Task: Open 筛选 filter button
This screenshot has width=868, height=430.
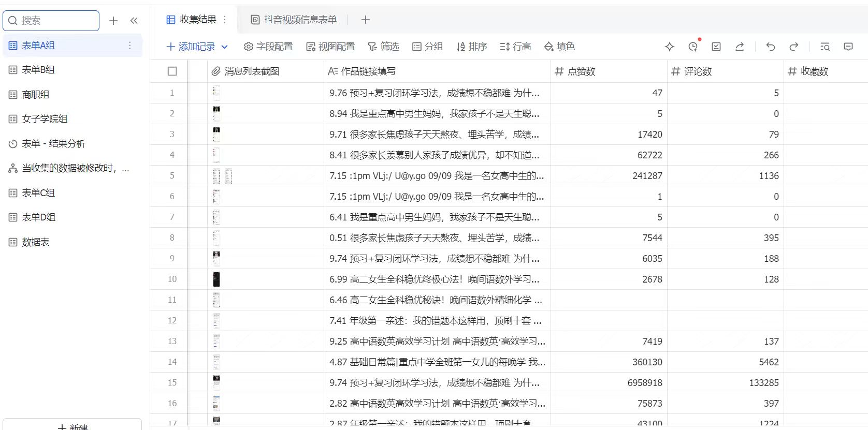Action: (x=383, y=47)
